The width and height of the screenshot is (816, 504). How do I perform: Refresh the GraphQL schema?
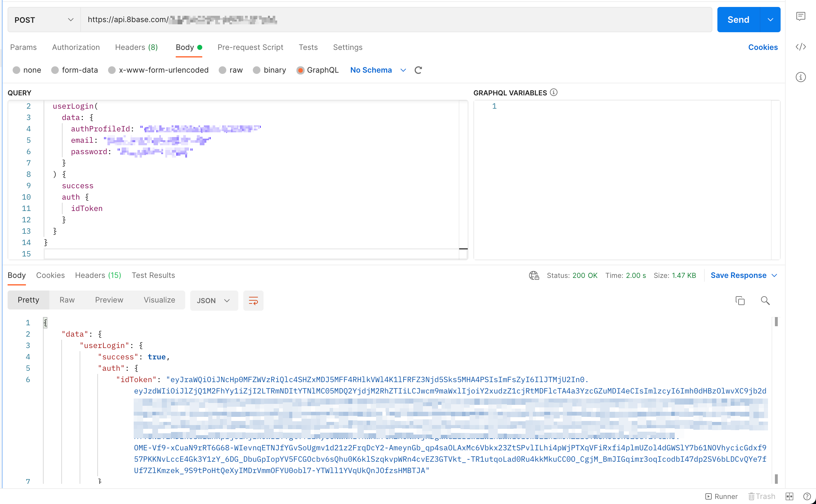click(418, 70)
